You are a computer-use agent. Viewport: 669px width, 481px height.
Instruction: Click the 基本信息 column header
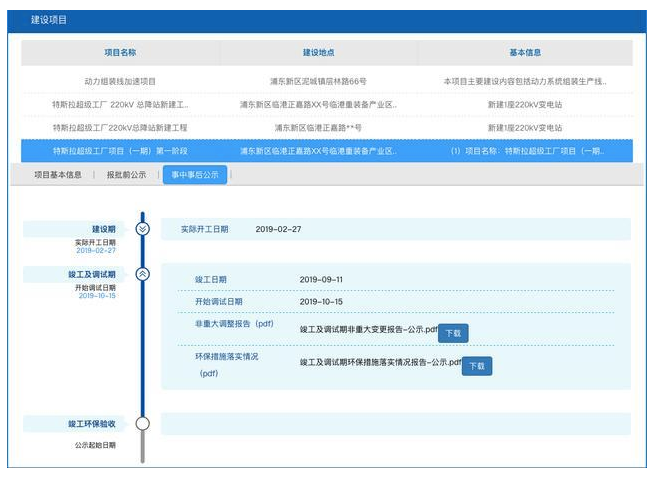525,52
